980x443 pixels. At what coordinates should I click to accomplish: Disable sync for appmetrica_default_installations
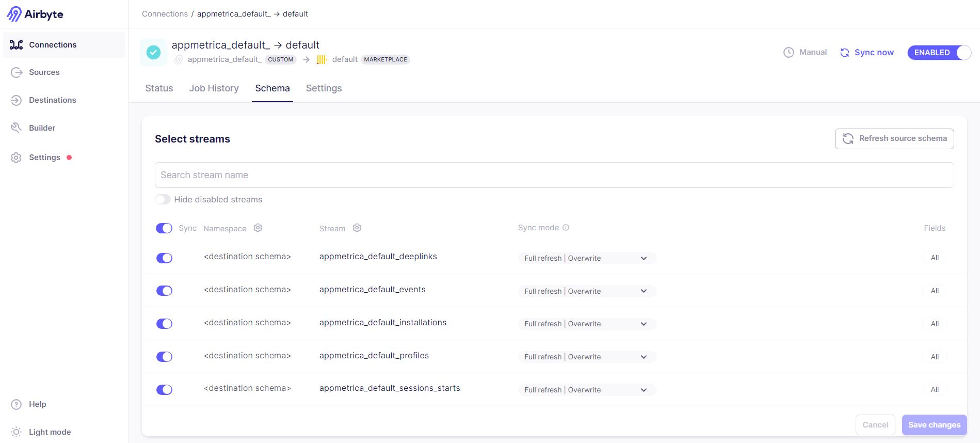point(164,324)
